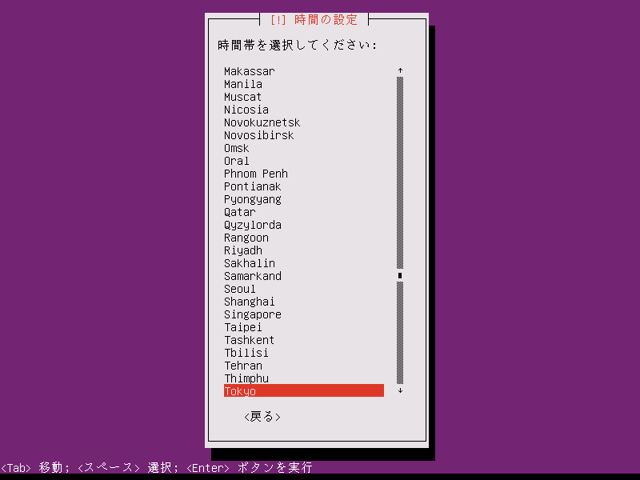This screenshot has height=480, width=640.
Task: Select Novokuznetsk time zone
Action: (x=304, y=122)
